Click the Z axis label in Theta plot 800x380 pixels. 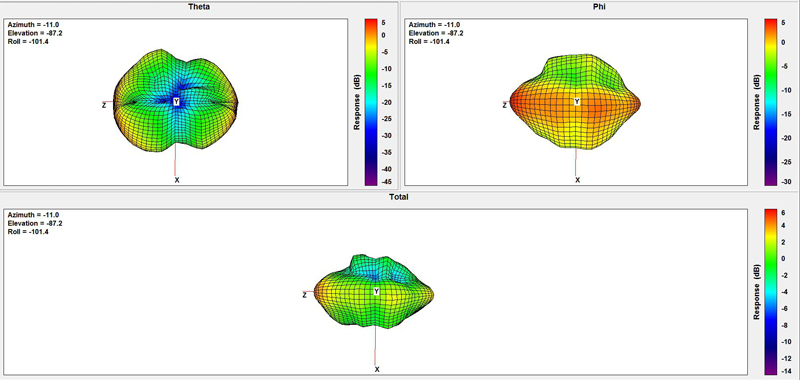[104, 105]
